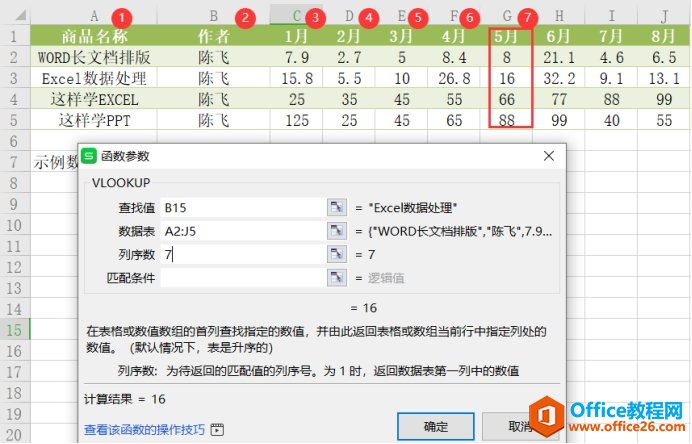Click cell 这样学EXCEL

coord(94,99)
